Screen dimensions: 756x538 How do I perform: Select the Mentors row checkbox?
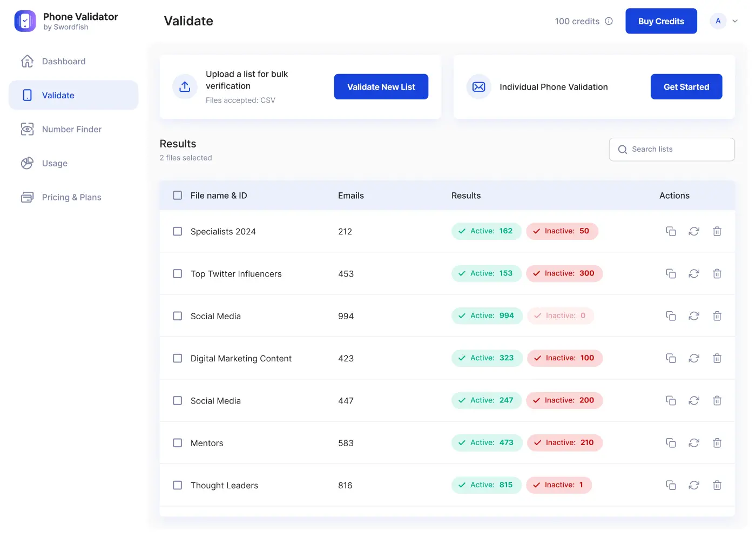coord(177,443)
